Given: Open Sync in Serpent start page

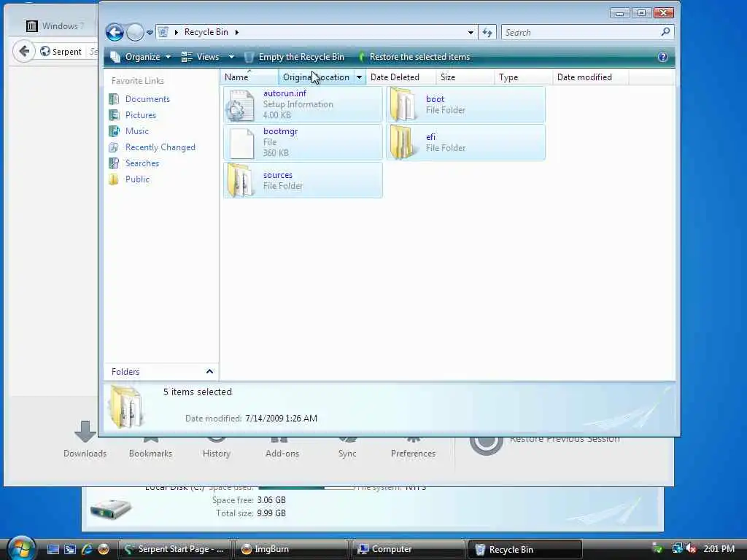Looking at the screenshot, I should 347,448.
